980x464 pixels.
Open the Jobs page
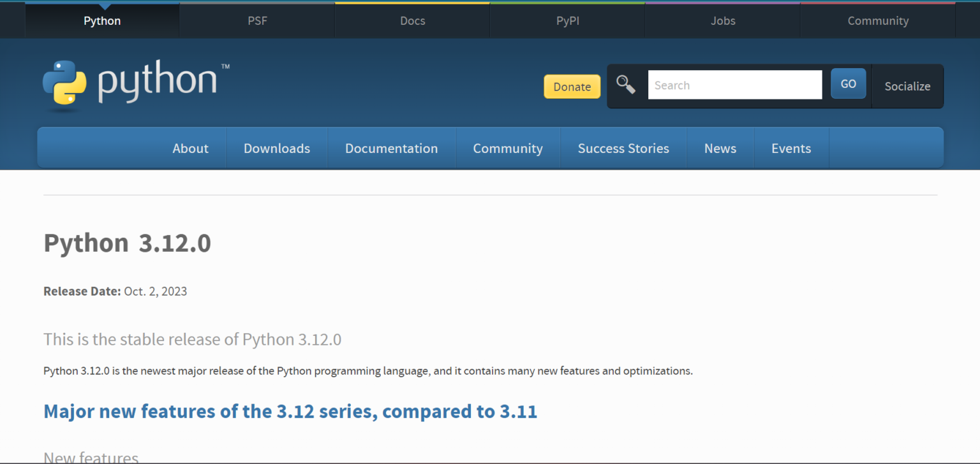point(722,20)
